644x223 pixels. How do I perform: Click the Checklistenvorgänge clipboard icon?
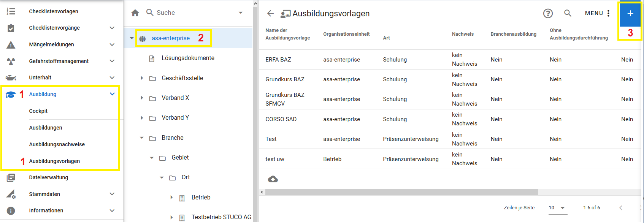coord(11,28)
